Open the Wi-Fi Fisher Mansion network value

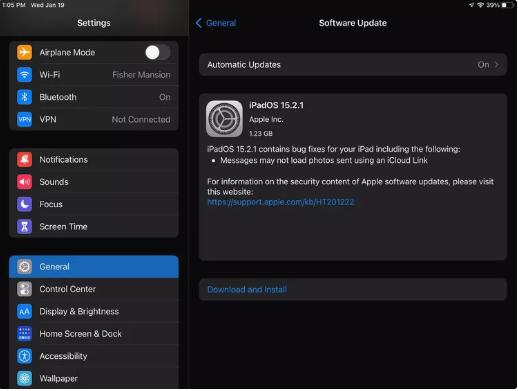pyautogui.click(x=141, y=75)
